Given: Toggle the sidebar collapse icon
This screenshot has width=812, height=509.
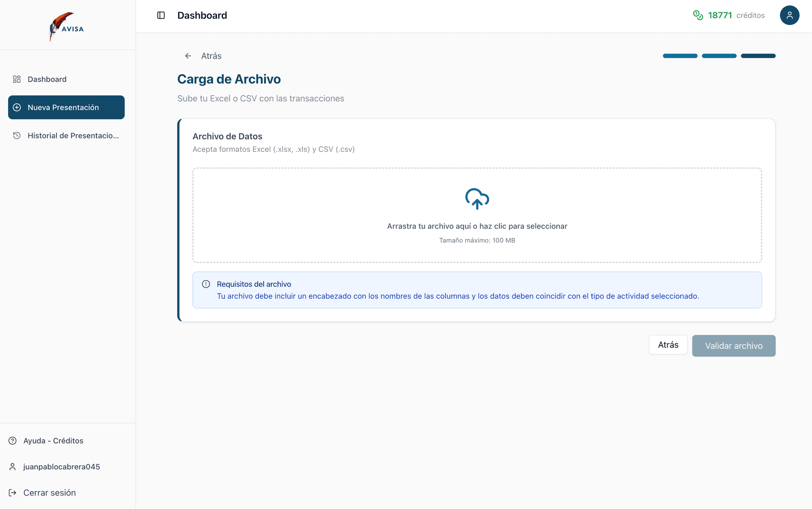Looking at the screenshot, I should [x=161, y=15].
